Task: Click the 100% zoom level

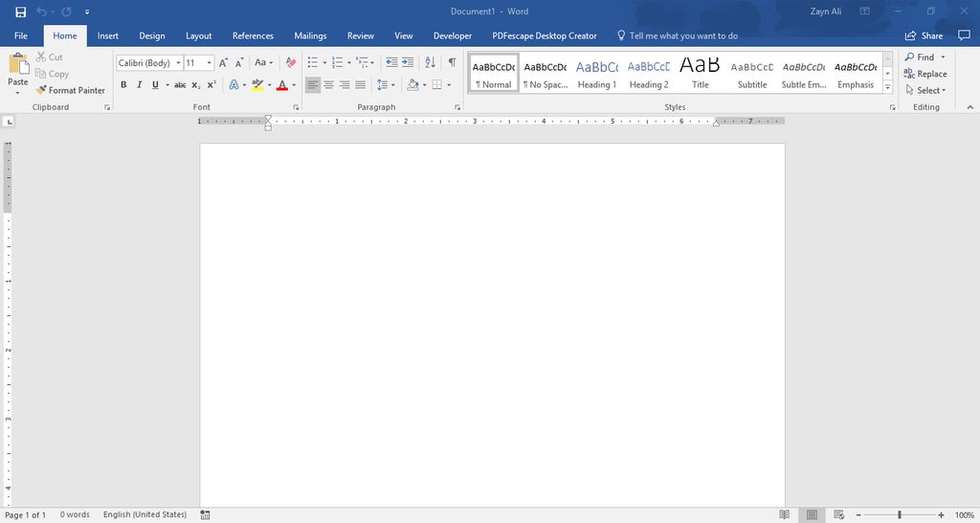Action: point(965,515)
